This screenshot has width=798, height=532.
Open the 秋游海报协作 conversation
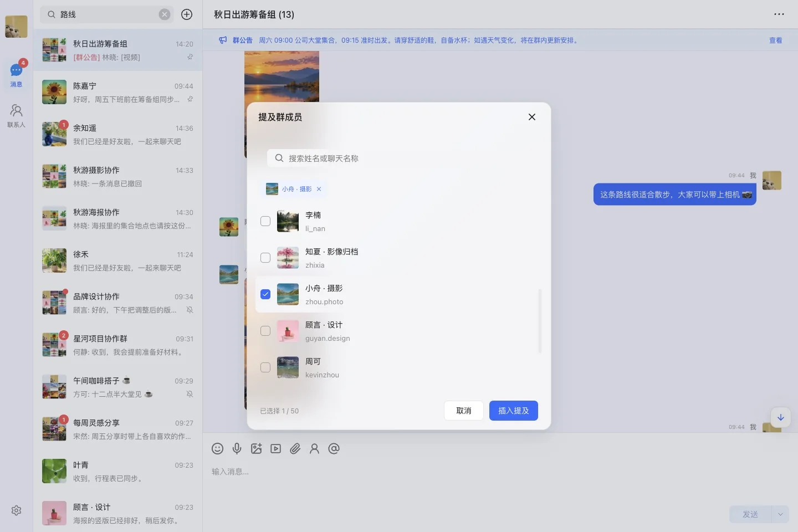[117, 218]
